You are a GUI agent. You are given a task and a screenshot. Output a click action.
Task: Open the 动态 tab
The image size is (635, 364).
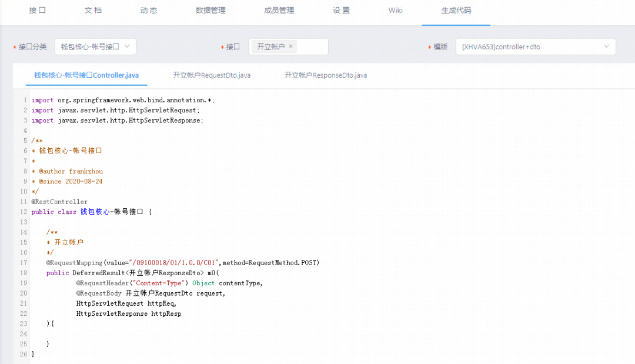(149, 11)
